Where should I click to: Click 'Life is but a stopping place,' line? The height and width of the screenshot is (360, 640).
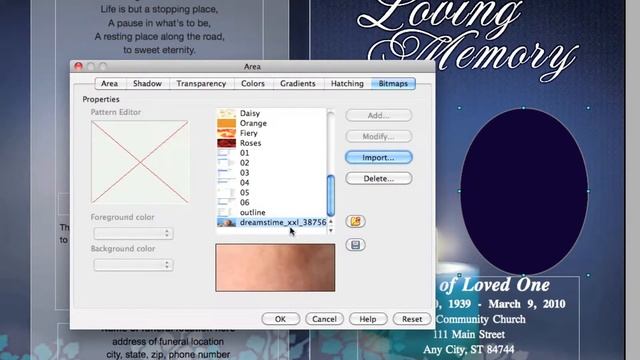(160, 9)
